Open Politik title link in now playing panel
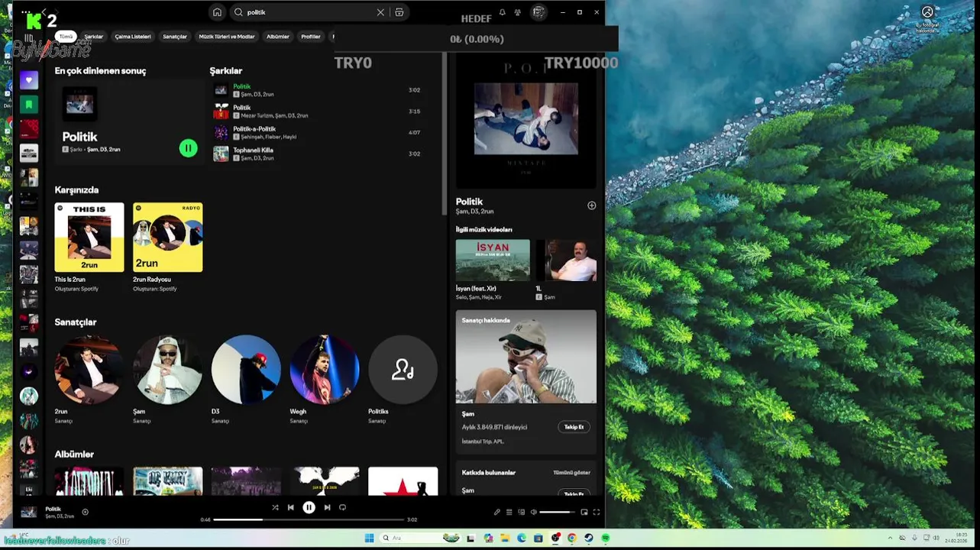 click(469, 202)
